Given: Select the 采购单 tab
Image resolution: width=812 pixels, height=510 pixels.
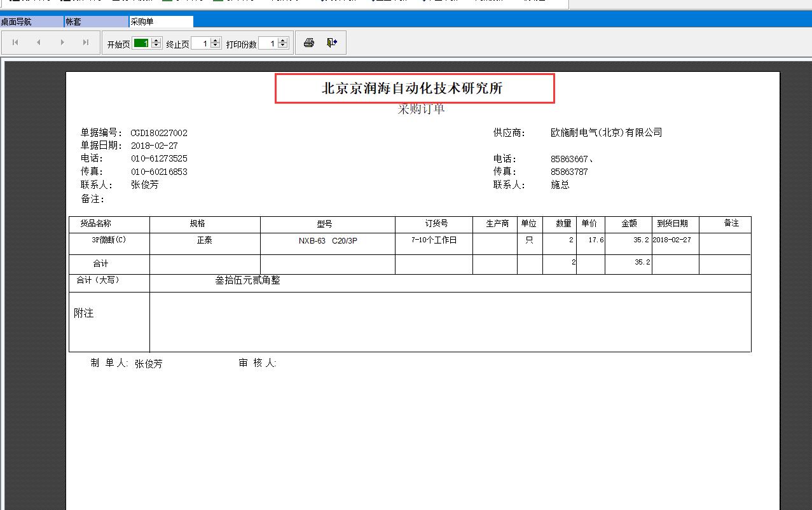Looking at the screenshot, I should click(160, 22).
